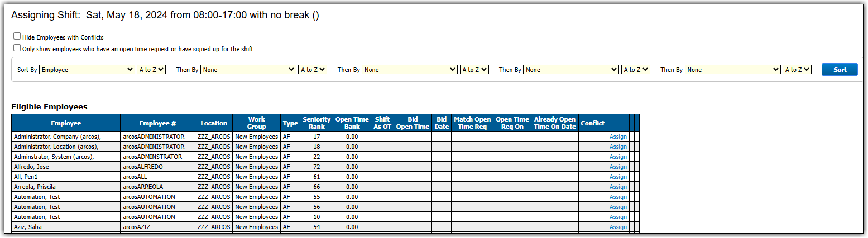The height and width of the screenshot is (238, 868).
Task: Enable only show employees with open time request
Action: pyautogui.click(x=17, y=48)
